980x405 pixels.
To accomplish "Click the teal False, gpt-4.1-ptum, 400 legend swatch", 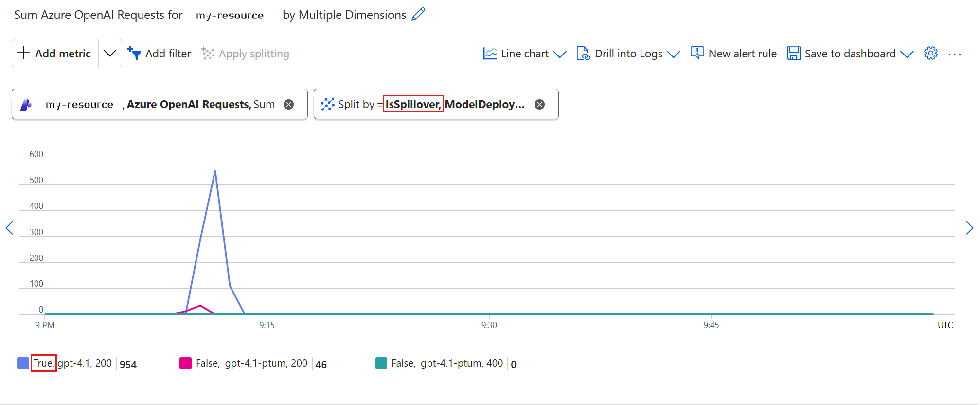I will click(x=381, y=364).
